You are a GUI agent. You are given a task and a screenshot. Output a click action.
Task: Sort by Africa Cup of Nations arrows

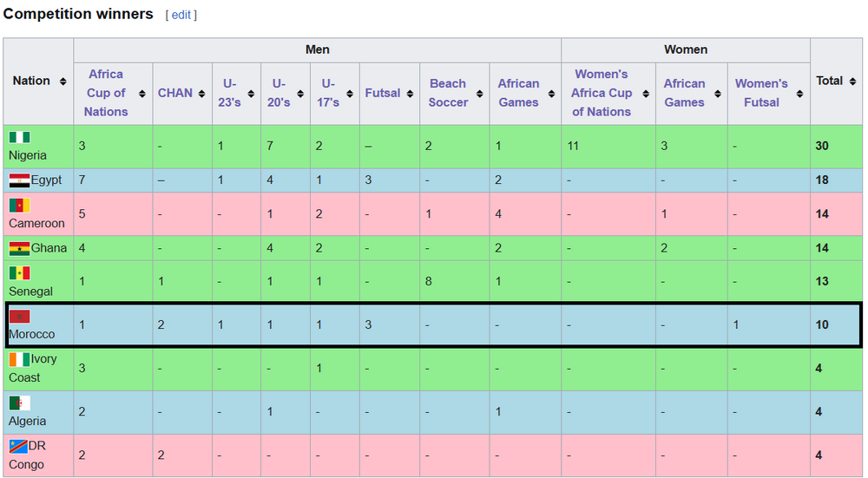[142, 94]
